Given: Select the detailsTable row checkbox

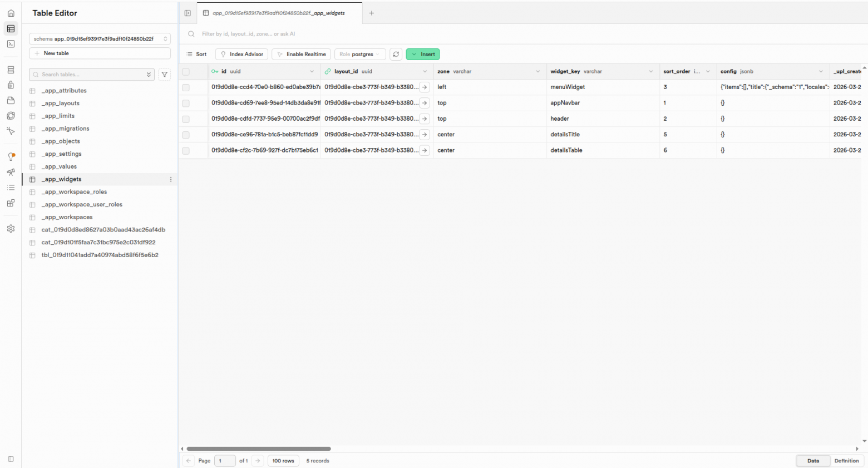Looking at the screenshot, I should [186, 151].
